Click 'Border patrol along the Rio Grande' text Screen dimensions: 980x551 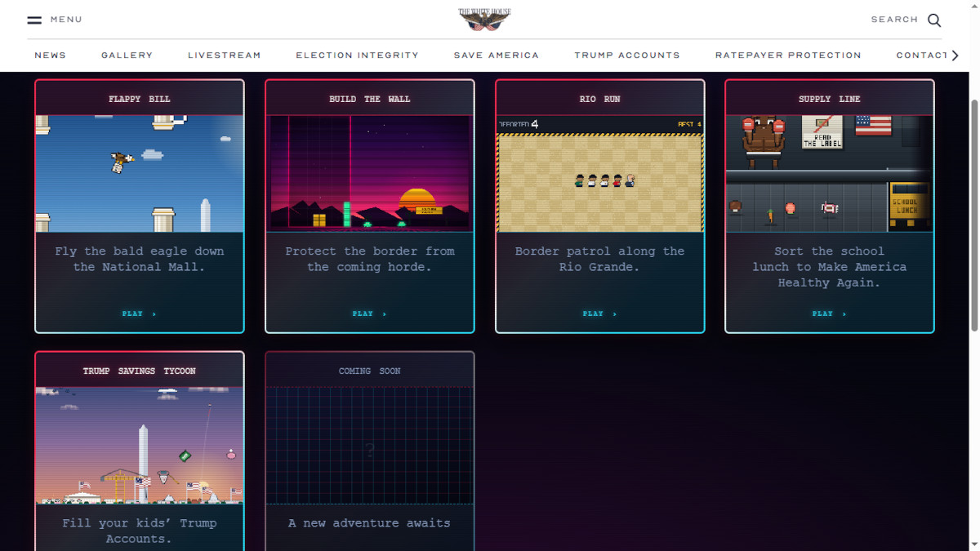(600, 259)
